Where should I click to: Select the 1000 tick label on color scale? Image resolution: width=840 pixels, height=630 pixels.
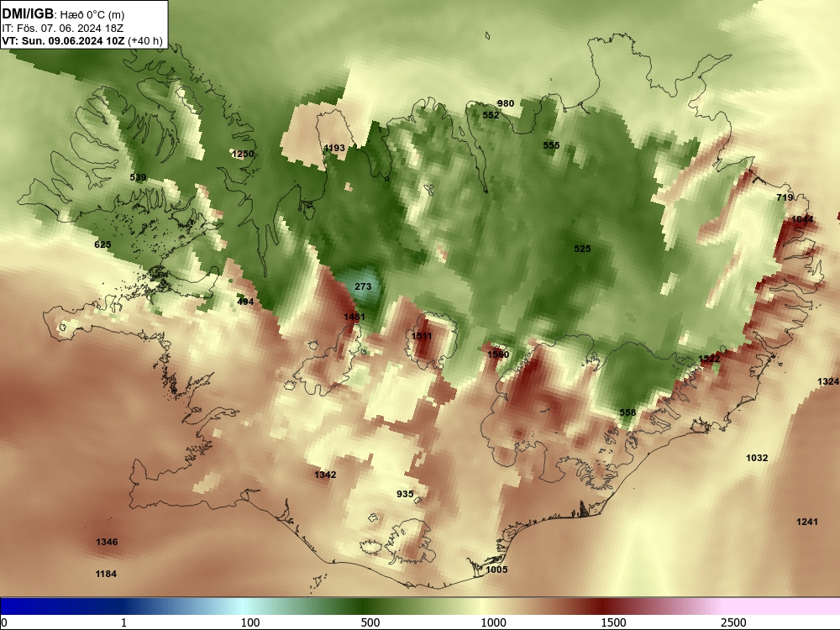[x=493, y=622]
